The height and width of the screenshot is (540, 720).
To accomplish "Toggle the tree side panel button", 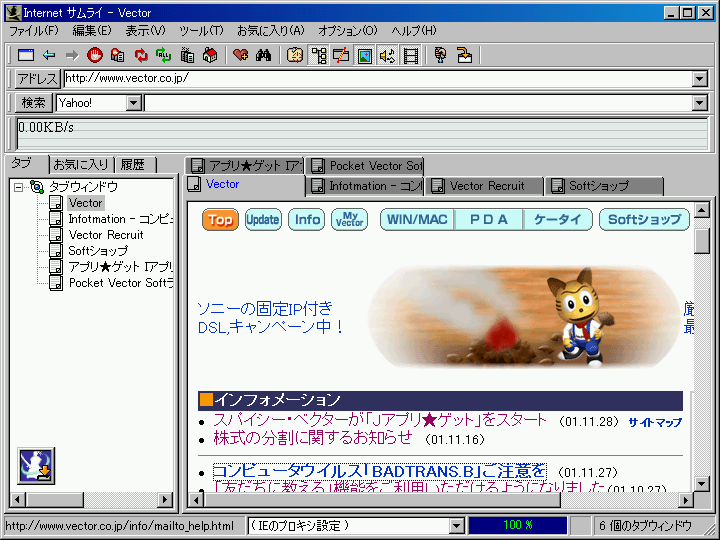I will [318, 56].
